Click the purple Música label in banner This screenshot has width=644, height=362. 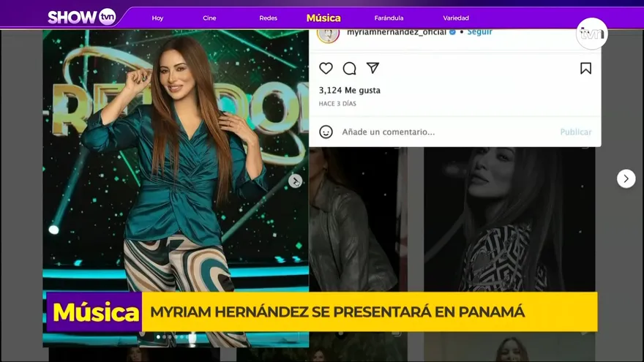coord(94,312)
